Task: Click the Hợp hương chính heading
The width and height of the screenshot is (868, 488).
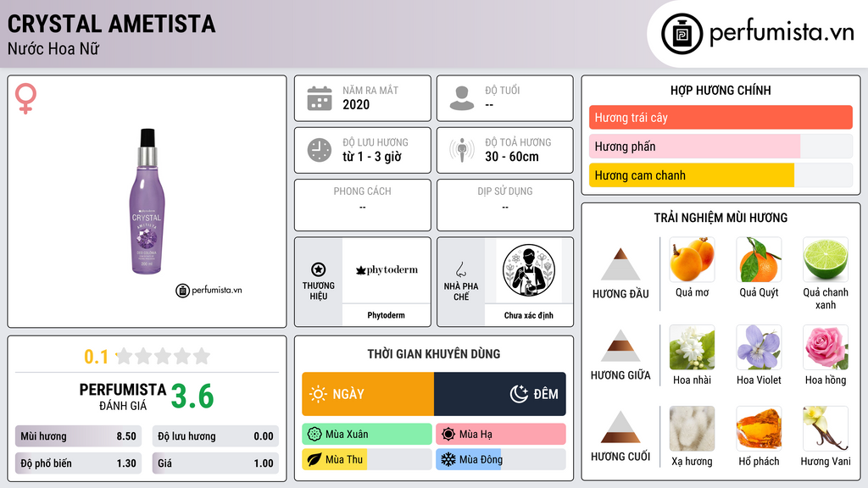Action: click(721, 90)
